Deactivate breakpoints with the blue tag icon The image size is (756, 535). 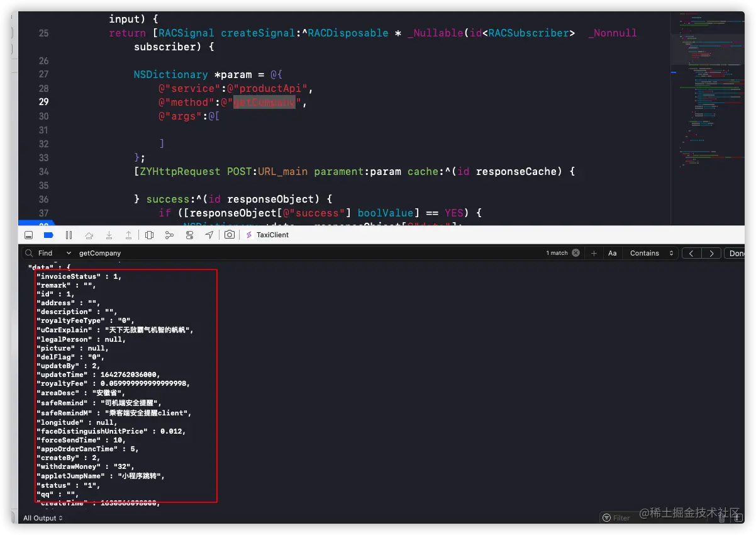tap(48, 235)
